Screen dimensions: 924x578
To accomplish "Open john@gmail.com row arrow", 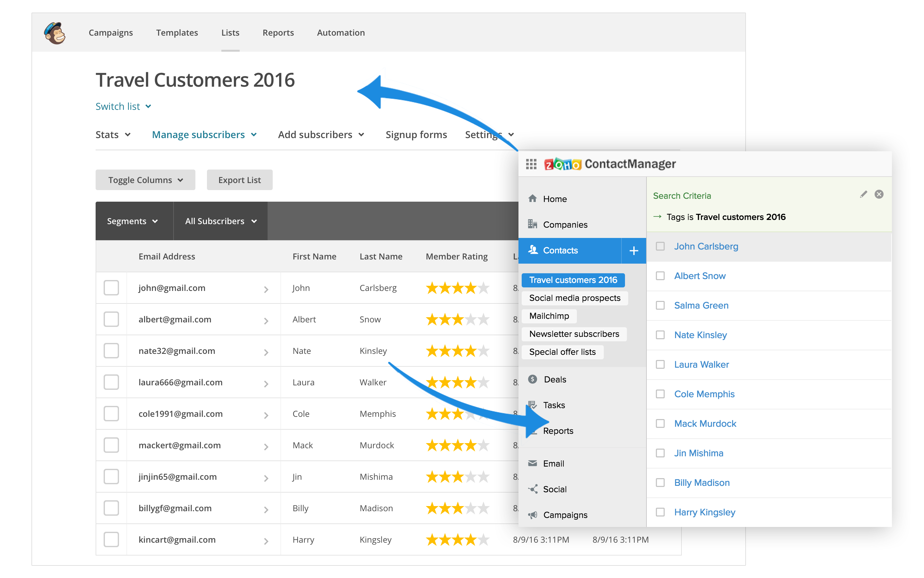I will [x=266, y=289].
